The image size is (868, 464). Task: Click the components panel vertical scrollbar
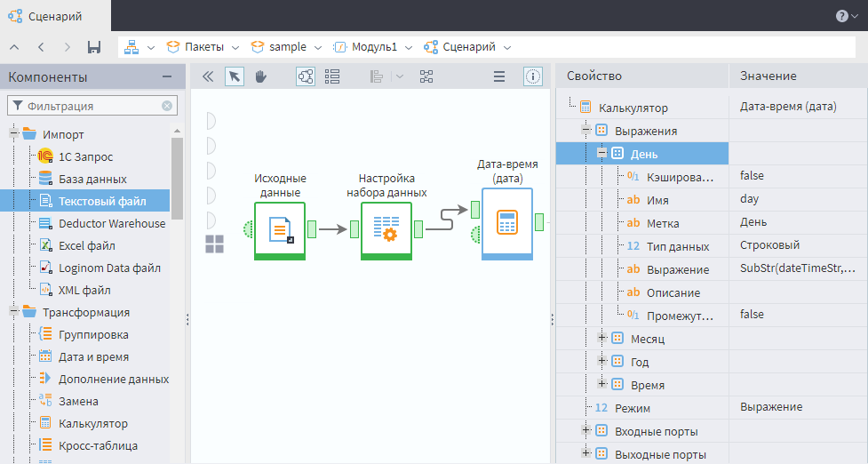pyautogui.click(x=177, y=179)
